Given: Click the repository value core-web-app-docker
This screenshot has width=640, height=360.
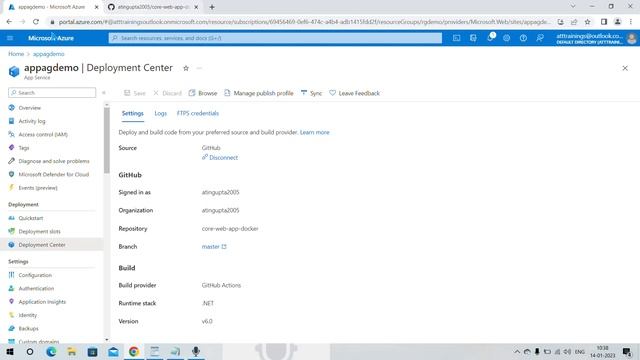Looking at the screenshot, I should pos(230,229).
